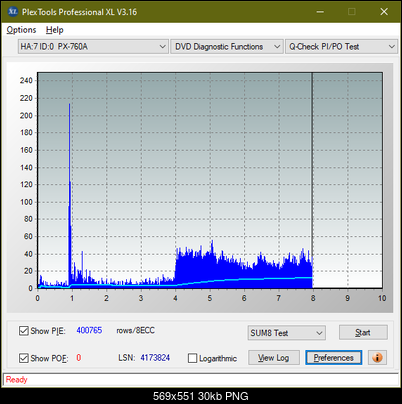The width and height of the screenshot is (402, 404).
Task: Click the rows/8ECC label
Action: point(135,330)
